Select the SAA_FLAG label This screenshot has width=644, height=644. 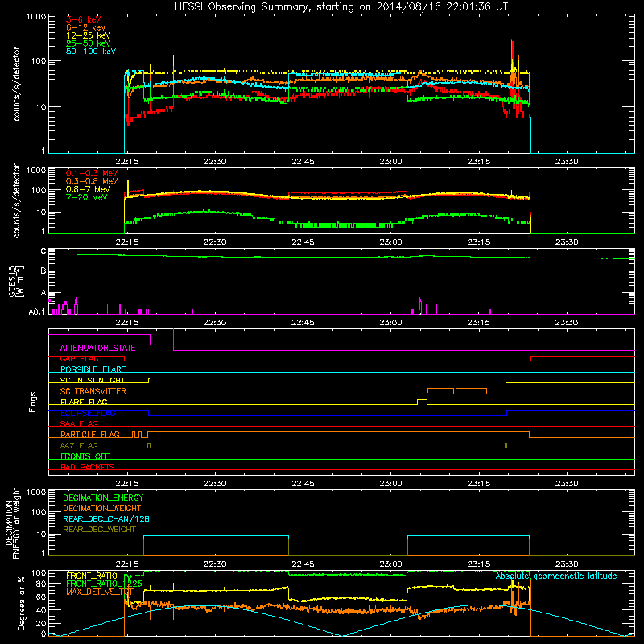click(79, 423)
